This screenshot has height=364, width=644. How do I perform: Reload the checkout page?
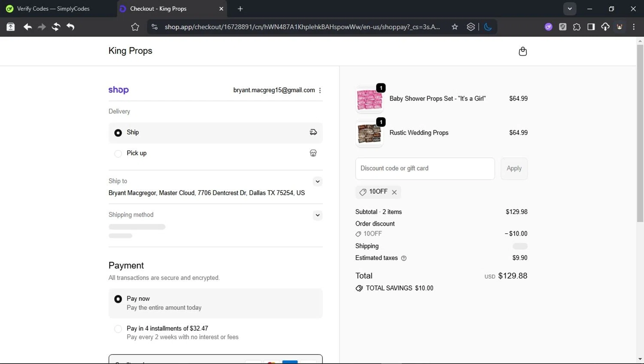(56, 27)
